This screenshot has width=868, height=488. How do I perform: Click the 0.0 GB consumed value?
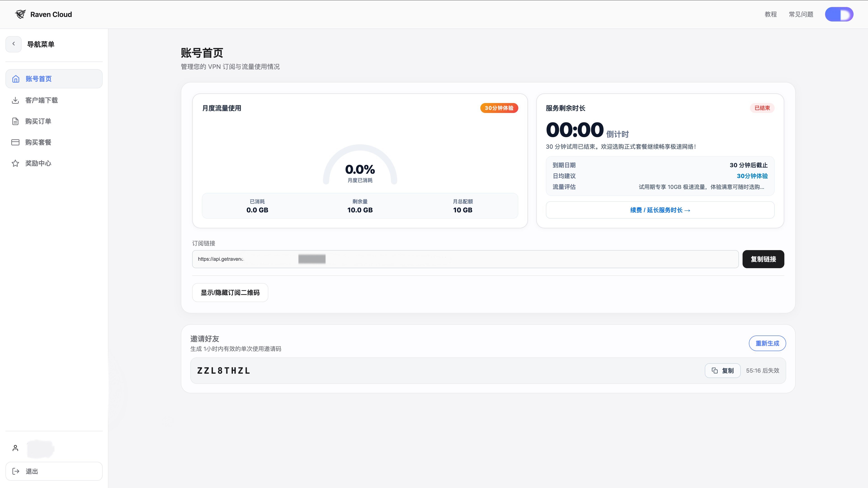point(257,210)
